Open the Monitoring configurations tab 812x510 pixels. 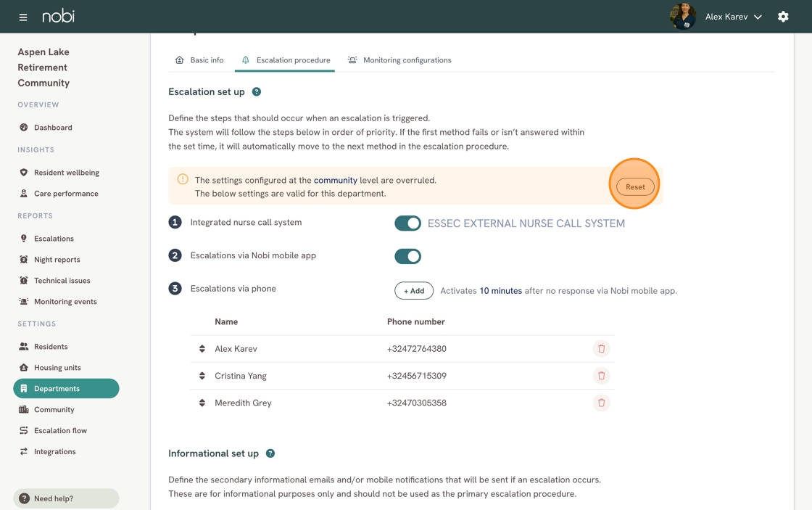(399, 60)
